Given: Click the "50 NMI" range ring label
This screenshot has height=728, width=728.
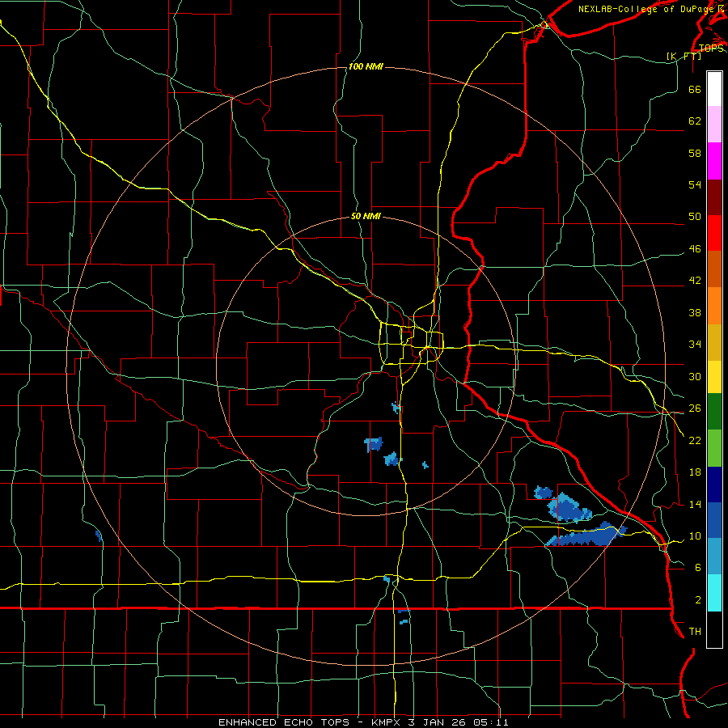Looking at the screenshot, I should pos(366,216).
